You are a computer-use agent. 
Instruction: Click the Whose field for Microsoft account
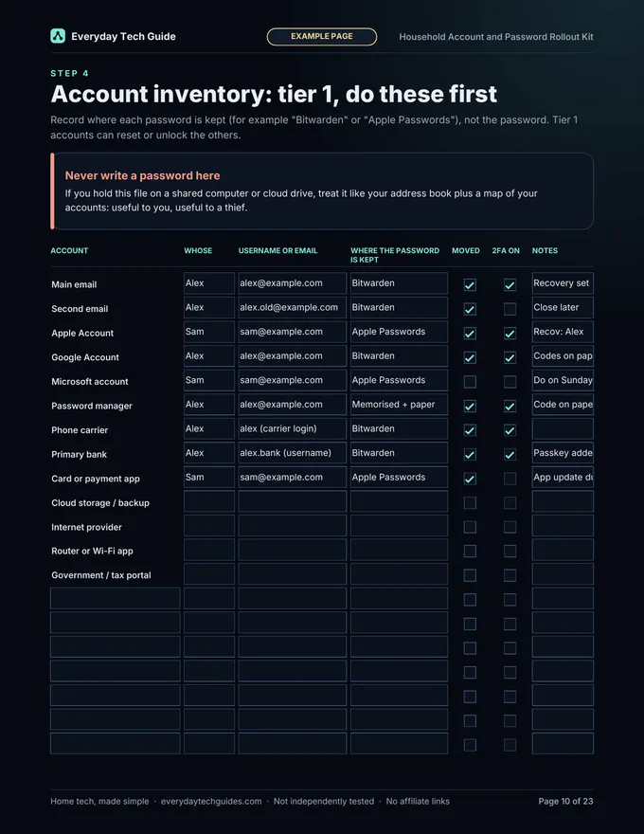click(x=209, y=380)
